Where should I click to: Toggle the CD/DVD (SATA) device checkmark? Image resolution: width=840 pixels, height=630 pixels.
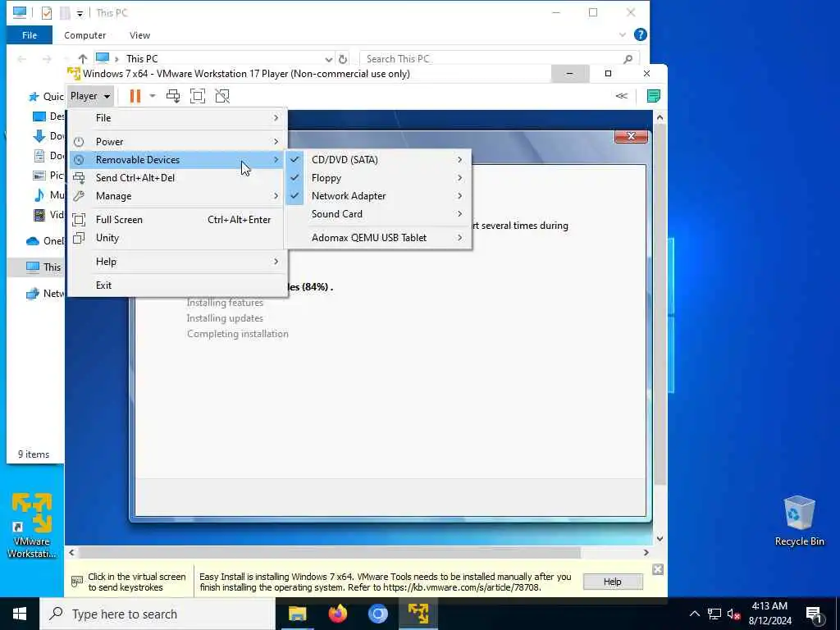tap(294, 160)
